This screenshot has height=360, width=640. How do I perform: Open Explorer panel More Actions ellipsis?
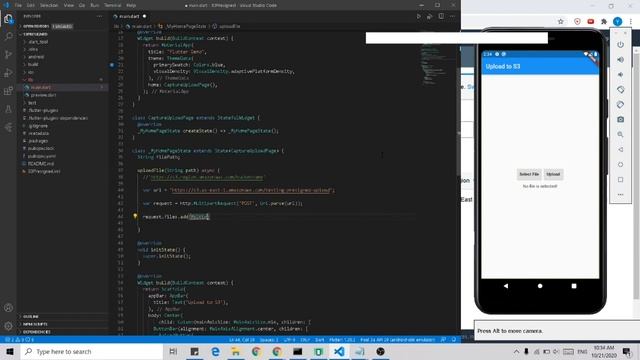100,16
